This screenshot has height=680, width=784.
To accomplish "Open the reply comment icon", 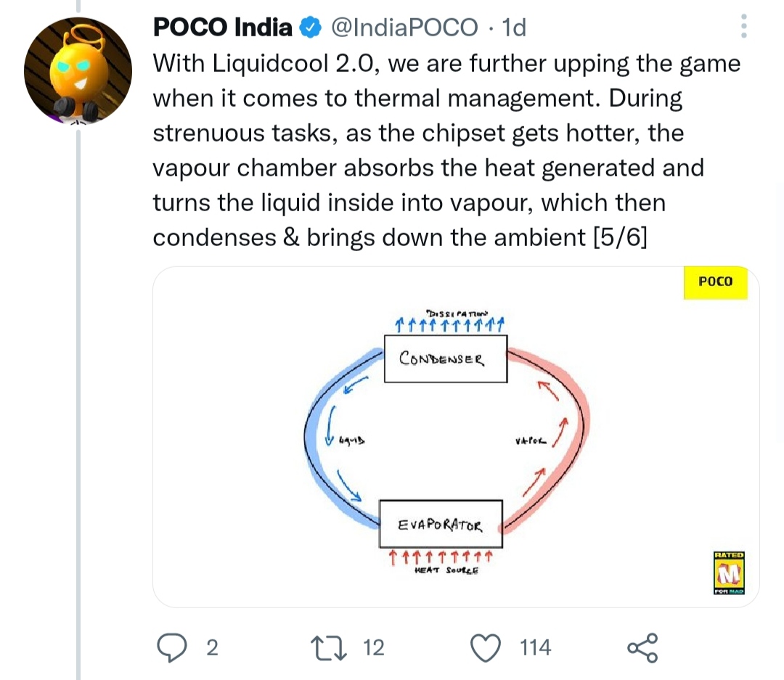I will pos(172,647).
